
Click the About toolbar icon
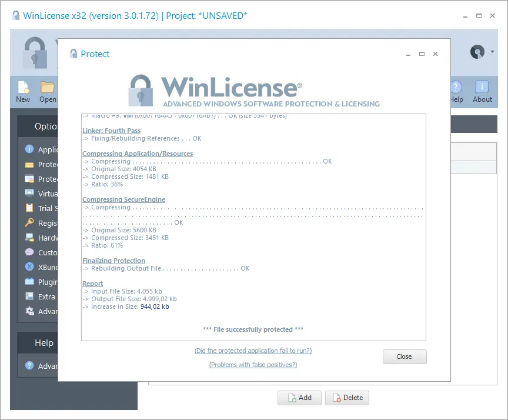point(482,88)
